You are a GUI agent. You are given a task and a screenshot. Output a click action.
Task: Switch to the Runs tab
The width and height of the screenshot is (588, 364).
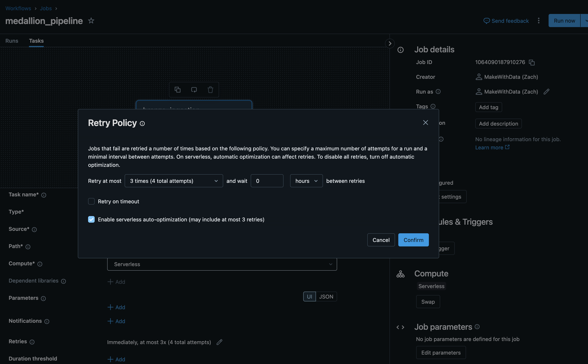12,41
